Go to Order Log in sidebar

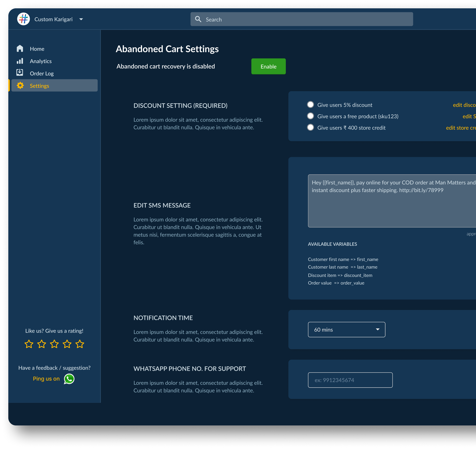point(42,73)
